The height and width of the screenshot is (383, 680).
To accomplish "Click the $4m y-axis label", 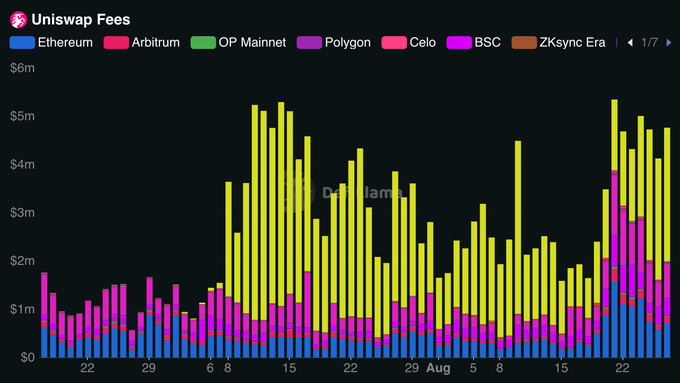I will pos(23,164).
